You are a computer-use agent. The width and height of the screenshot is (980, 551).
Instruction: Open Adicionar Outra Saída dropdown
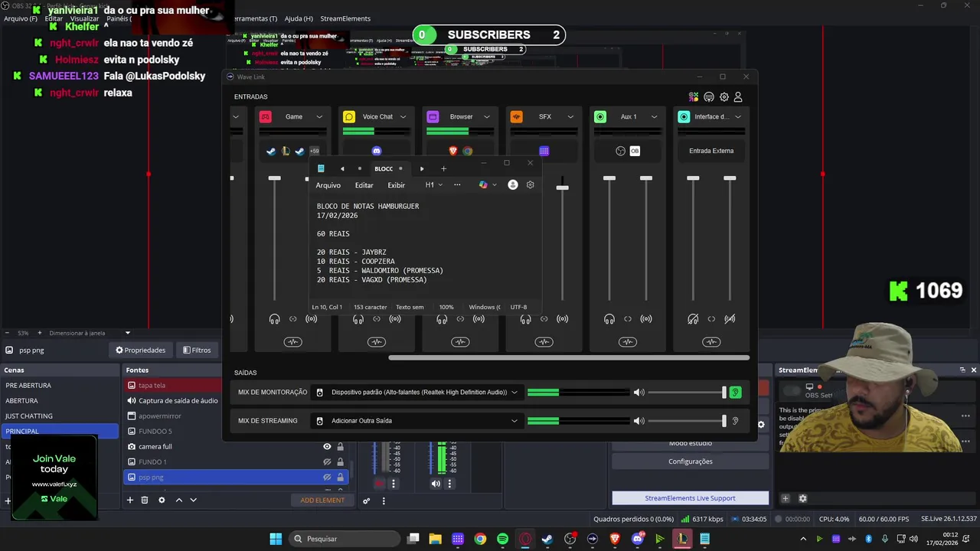pyautogui.click(x=417, y=421)
